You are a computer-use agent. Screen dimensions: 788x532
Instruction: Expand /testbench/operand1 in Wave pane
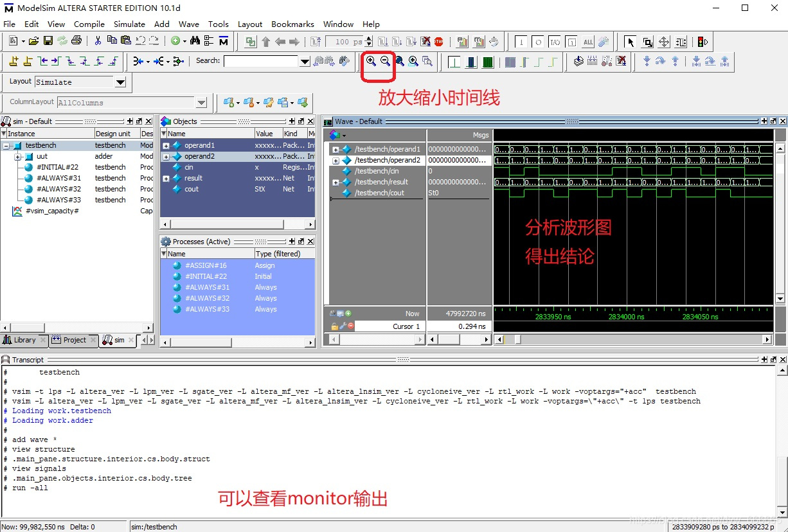click(336, 149)
